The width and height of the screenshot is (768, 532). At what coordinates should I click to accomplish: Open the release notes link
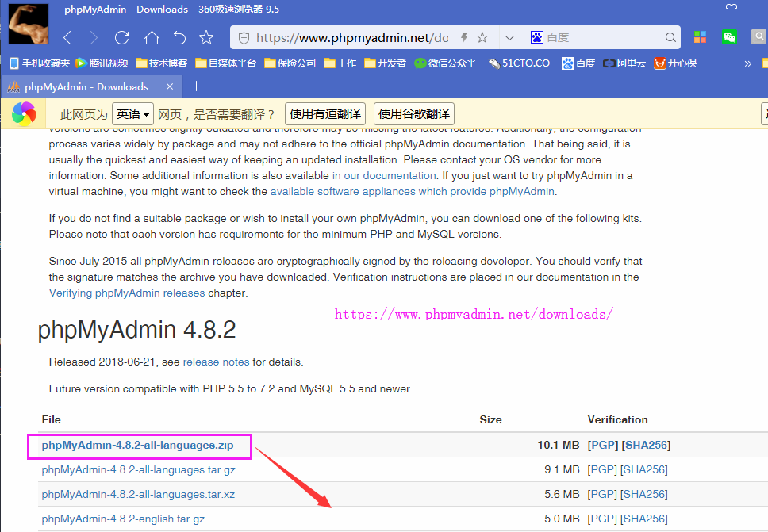pyautogui.click(x=216, y=362)
